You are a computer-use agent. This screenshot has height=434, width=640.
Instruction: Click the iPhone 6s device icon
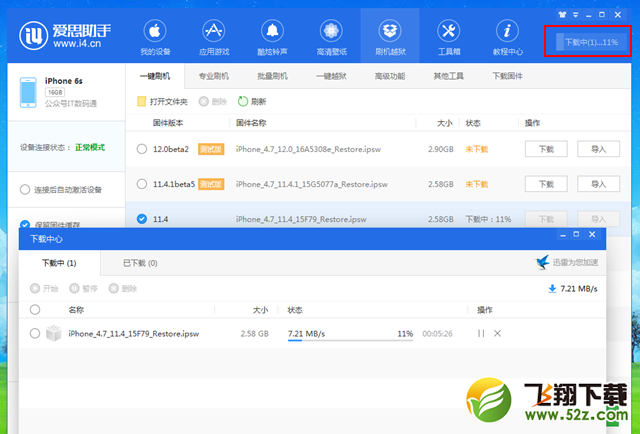(x=28, y=93)
